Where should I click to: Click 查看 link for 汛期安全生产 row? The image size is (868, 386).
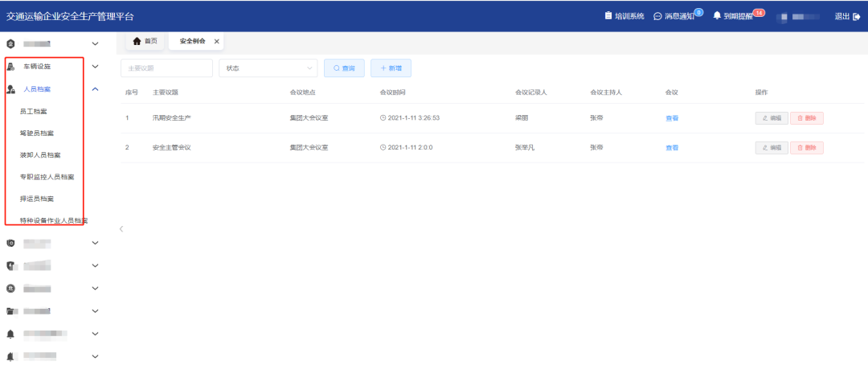[x=672, y=118]
